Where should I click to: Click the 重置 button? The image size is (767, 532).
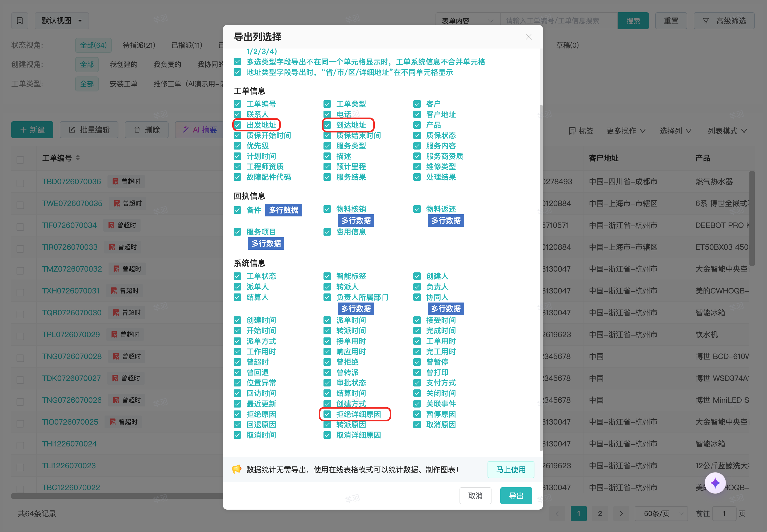pos(671,21)
